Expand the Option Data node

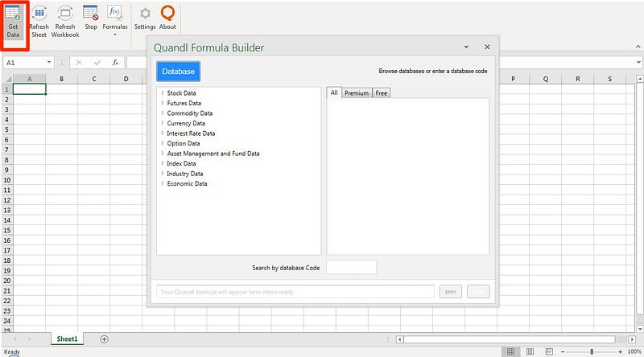[163, 143]
